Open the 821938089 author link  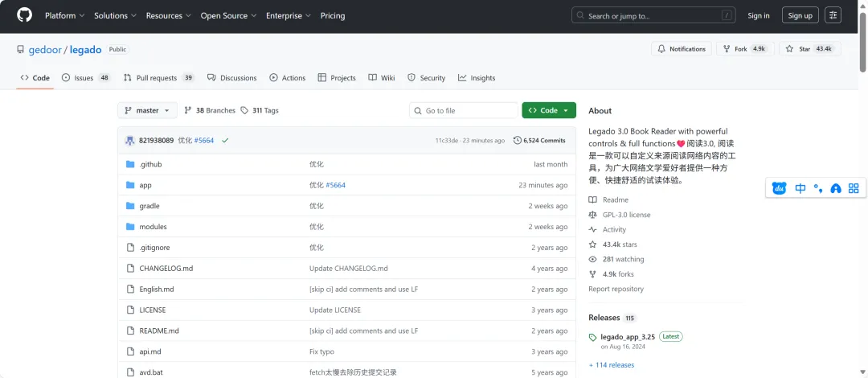click(156, 140)
